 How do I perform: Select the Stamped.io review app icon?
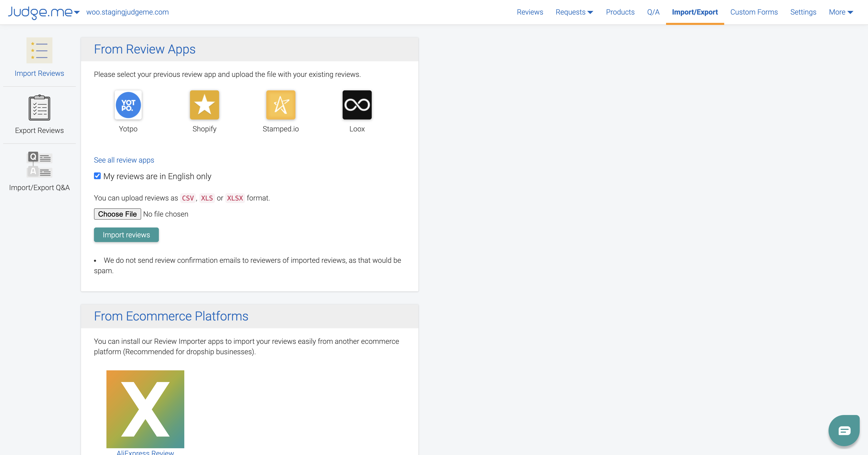click(281, 105)
